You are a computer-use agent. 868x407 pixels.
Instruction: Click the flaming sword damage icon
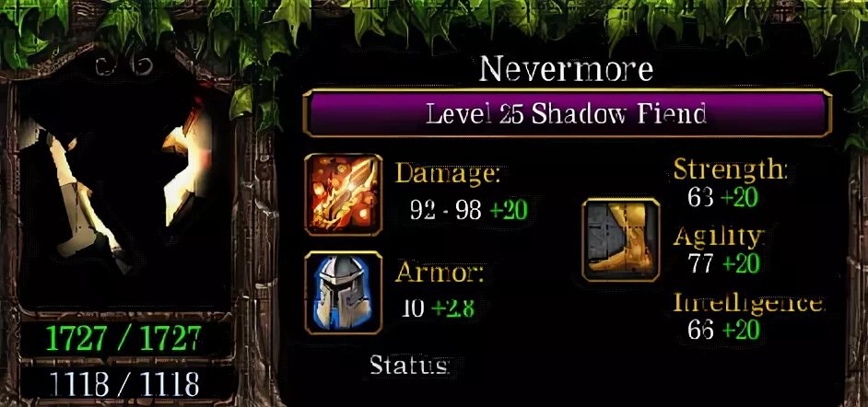pyautogui.click(x=343, y=194)
